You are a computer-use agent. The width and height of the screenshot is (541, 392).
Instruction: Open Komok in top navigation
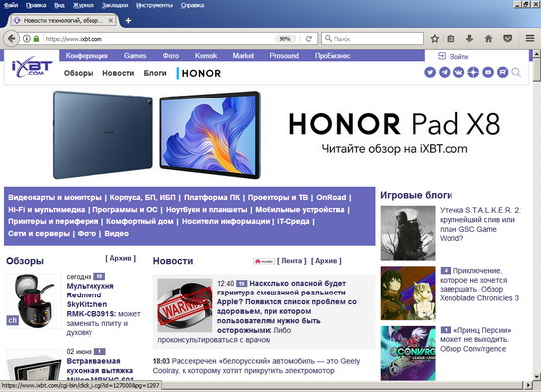(206, 56)
